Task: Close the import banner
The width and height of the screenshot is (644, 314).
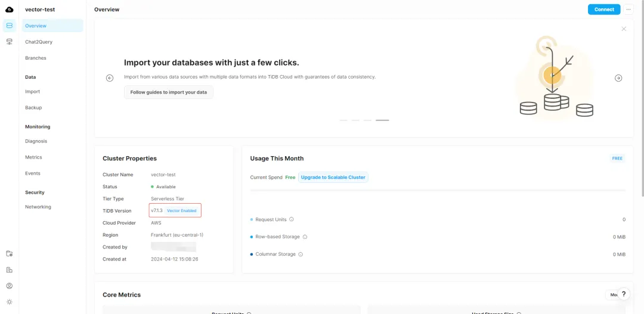Action: click(624, 29)
